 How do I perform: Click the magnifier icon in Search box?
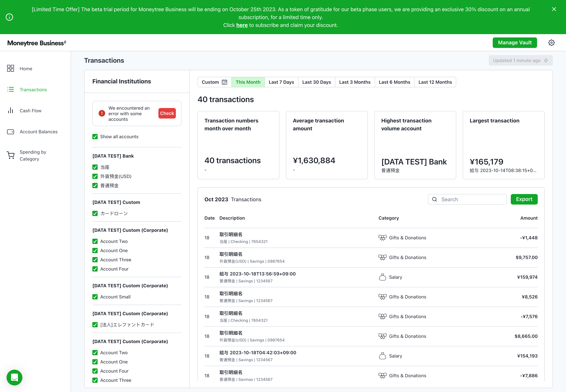[x=435, y=199]
